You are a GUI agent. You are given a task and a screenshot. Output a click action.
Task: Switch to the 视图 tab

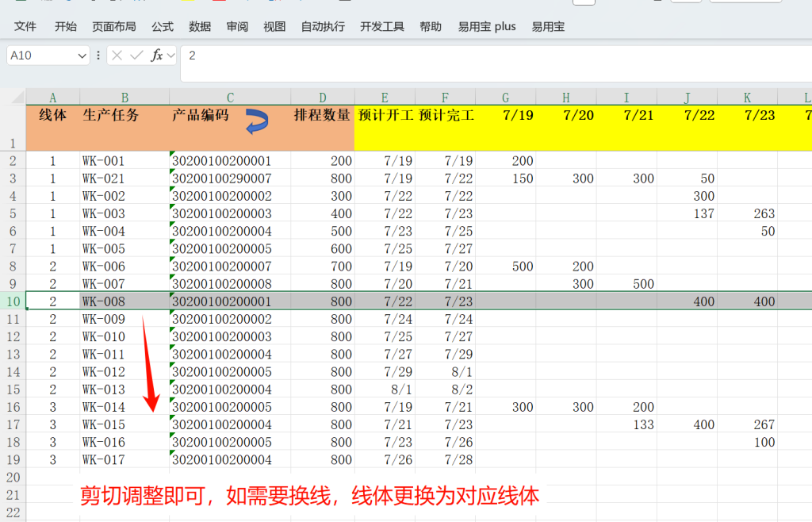click(274, 26)
